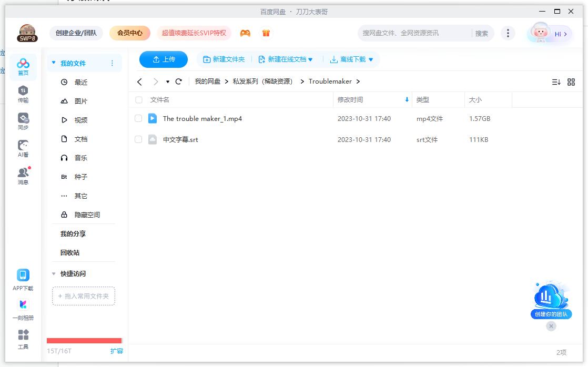Click the 上传 upload button
Viewport: 588px width, 367px height.
click(163, 59)
